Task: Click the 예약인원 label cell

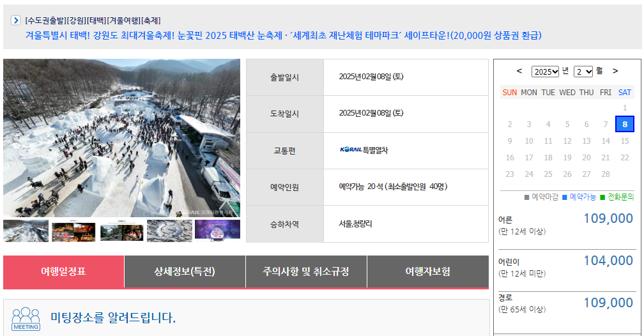Action: click(x=285, y=187)
